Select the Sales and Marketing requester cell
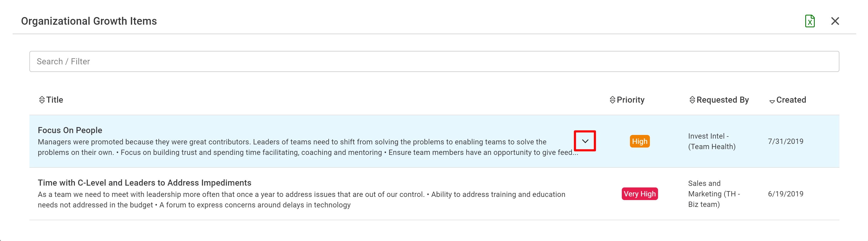Image resolution: width=868 pixels, height=241 pixels. (714, 194)
